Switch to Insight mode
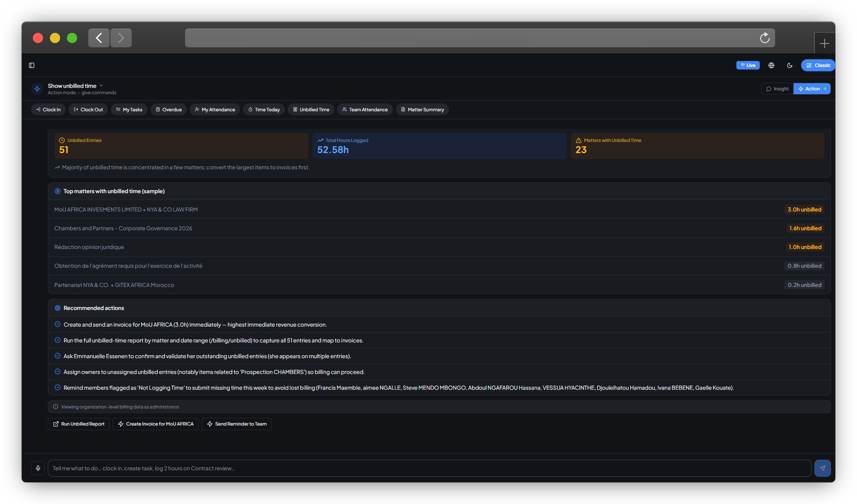Viewport: 857px width, 504px height. (777, 89)
